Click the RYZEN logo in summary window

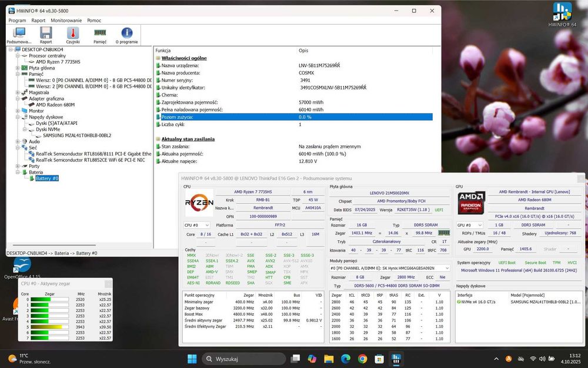coord(199,203)
